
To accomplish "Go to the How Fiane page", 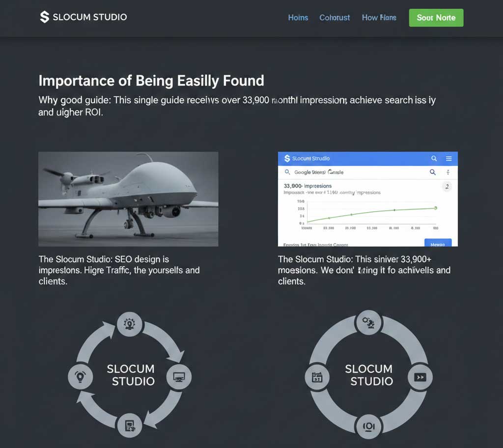I will click(x=379, y=18).
